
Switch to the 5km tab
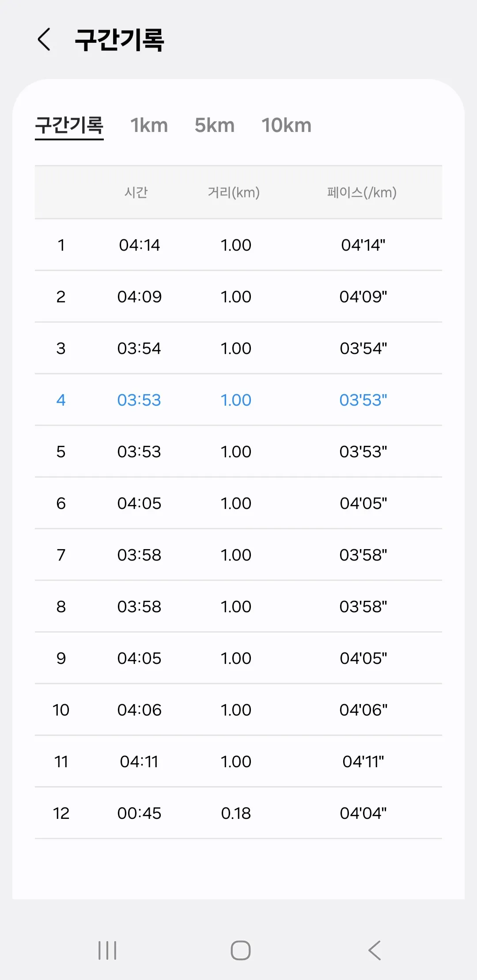215,125
